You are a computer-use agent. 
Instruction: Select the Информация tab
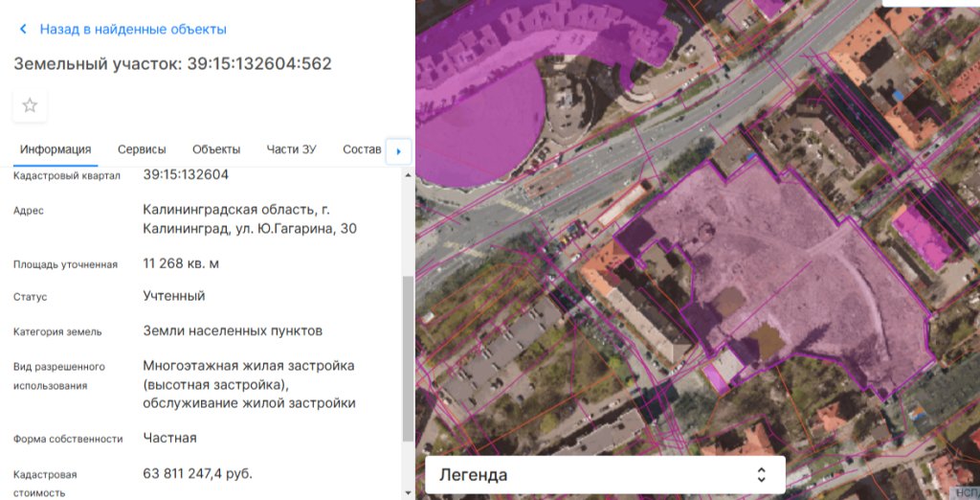click(x=56, y=149)
